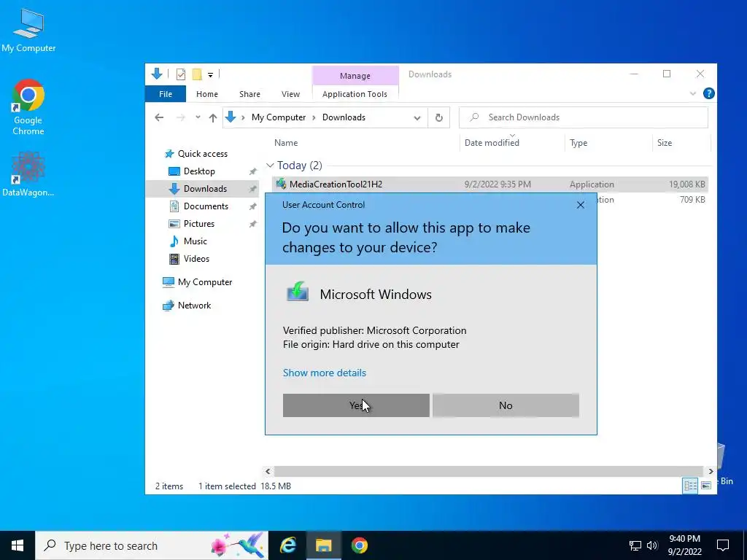Open recent locations dropdown arrow

[198, 117]
